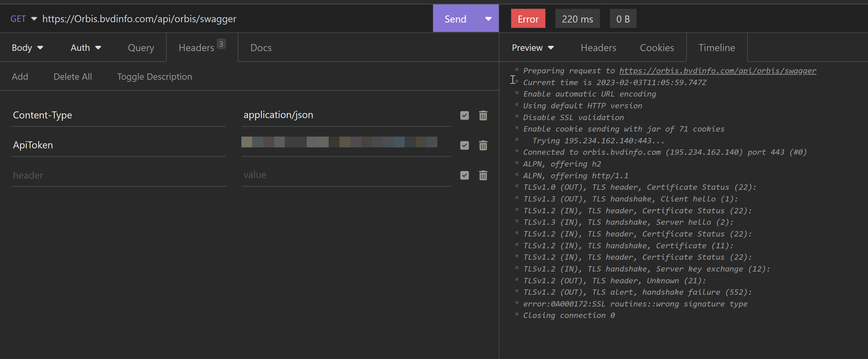868x359 pixels.
Task: Disable the ApiToken header checkbox
Action: 464,145
